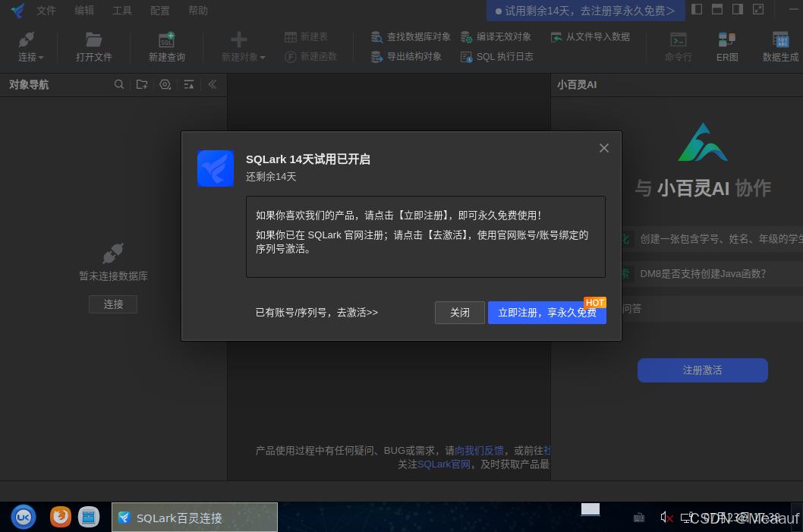Click the collapse-all icon in 对象导航
This screenshot has height=532, width=803.
[188, 84]
